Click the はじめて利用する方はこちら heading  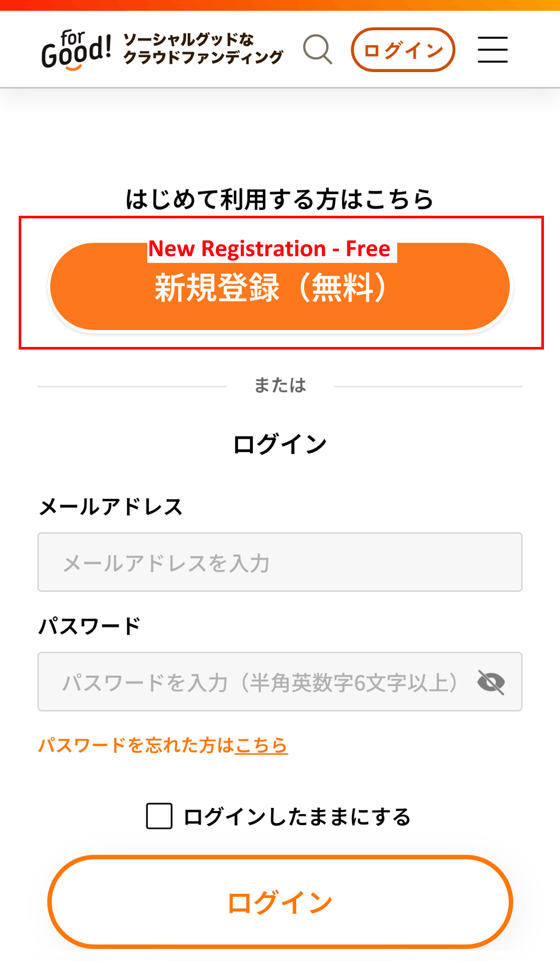pos(280,200)
